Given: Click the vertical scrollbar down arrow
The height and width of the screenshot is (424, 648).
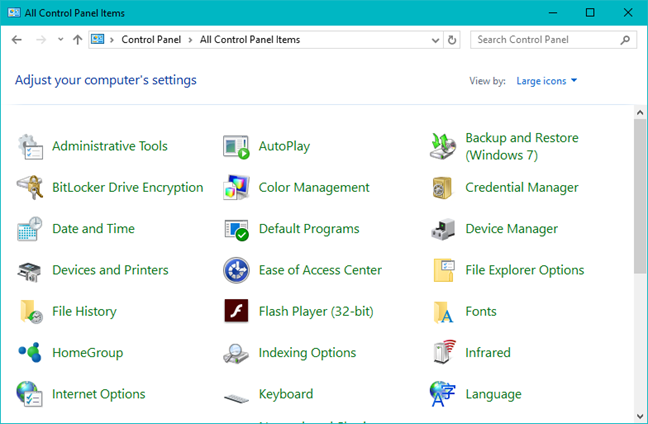Looking at the screenshot, I should pos(640,415).
